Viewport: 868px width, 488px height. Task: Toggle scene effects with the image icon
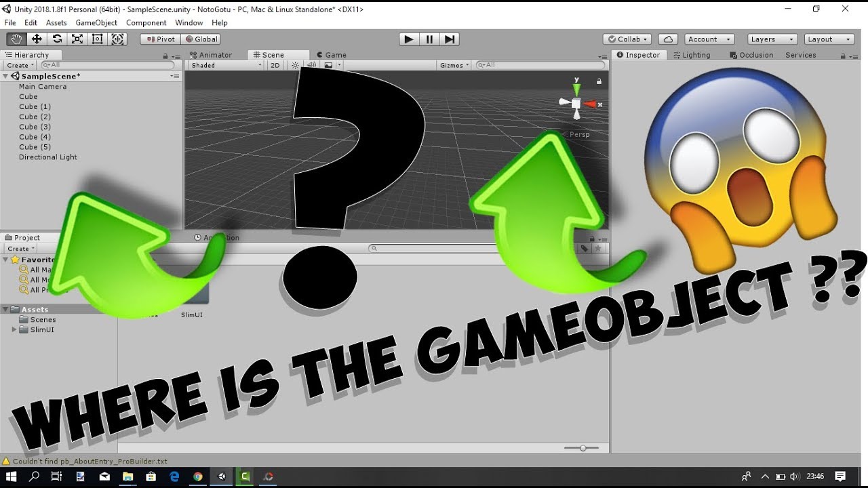(329, 65)
